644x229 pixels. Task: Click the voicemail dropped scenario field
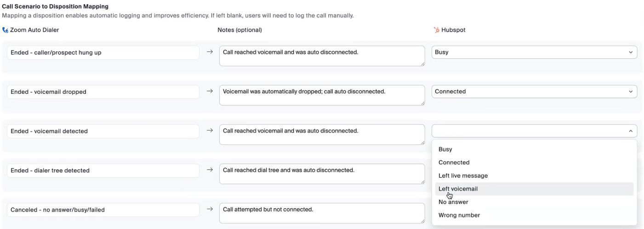tap(103, 92)
